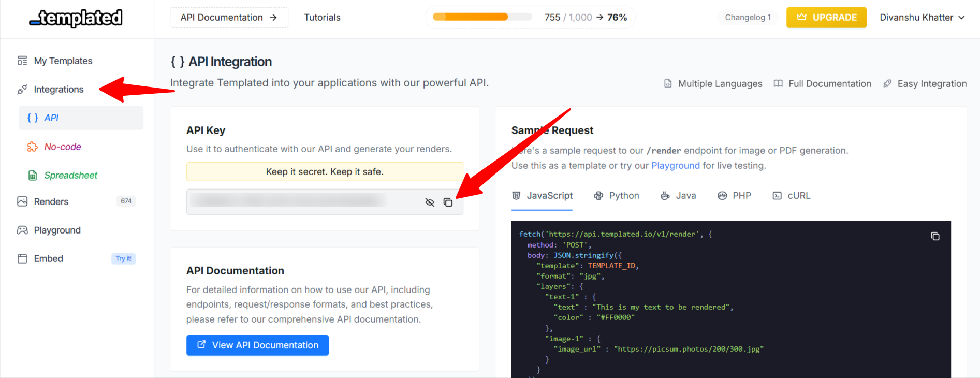980x378 pixels.
Task: Click the Playground gamepad icon
Action: pos(22,230)
